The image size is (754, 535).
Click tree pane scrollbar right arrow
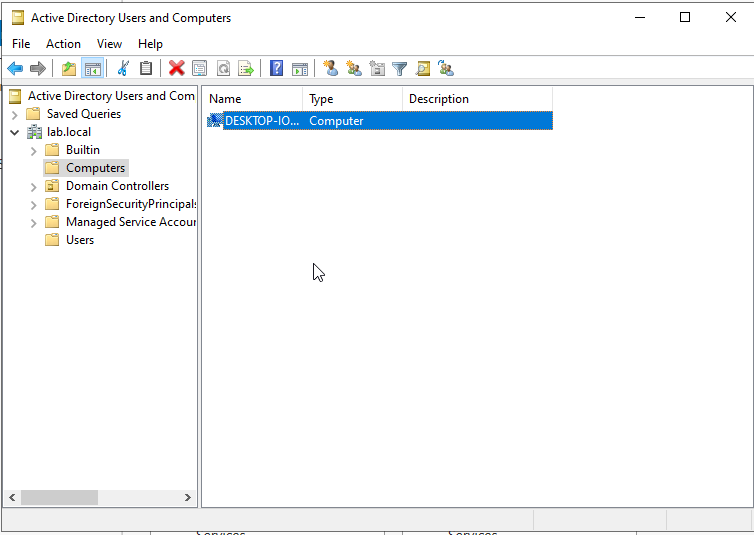(x=188, y=498)
